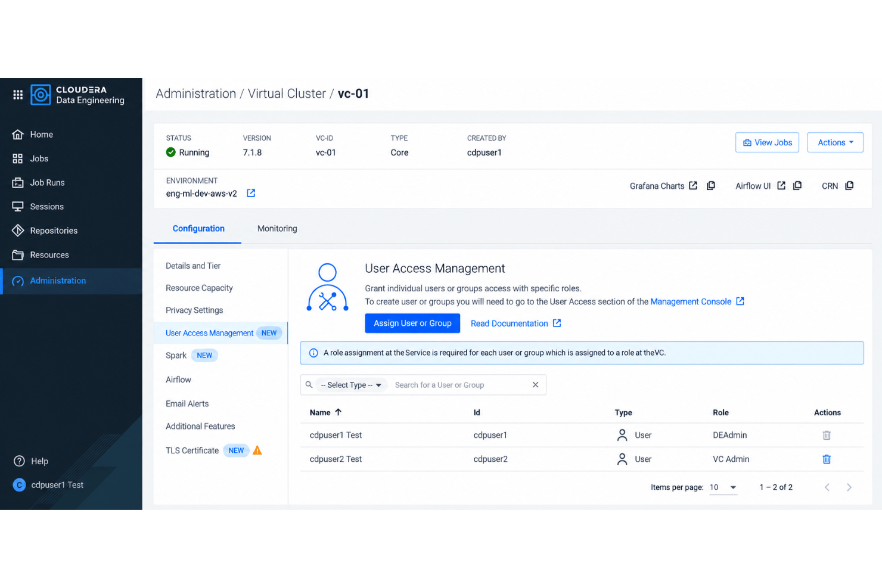Select Additional Features section
The image size is (882, 588).
coord(200,427)
